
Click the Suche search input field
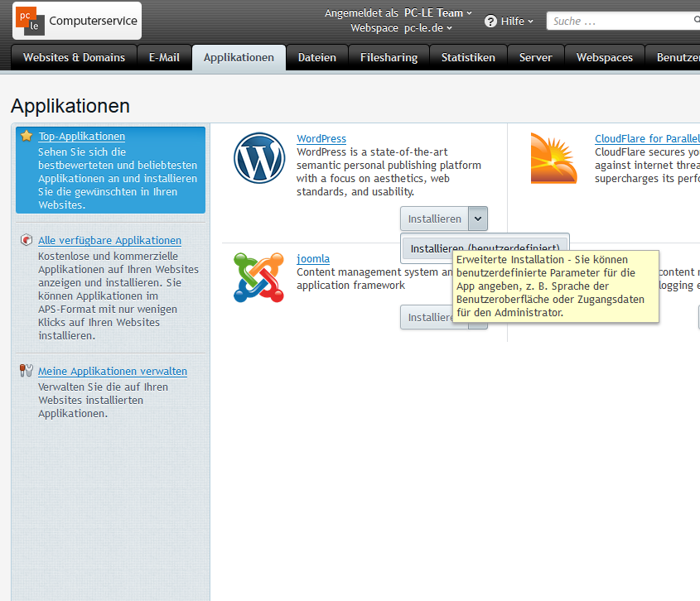pos(623,21)
